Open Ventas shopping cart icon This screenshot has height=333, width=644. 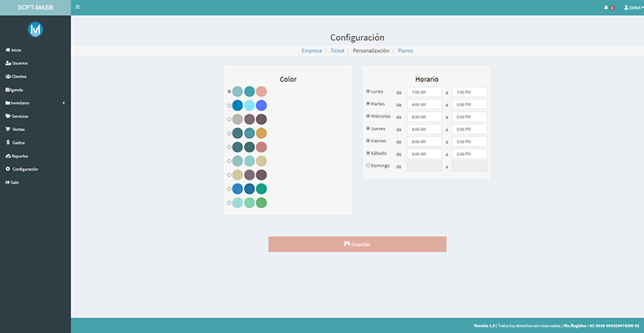point(8,129)
